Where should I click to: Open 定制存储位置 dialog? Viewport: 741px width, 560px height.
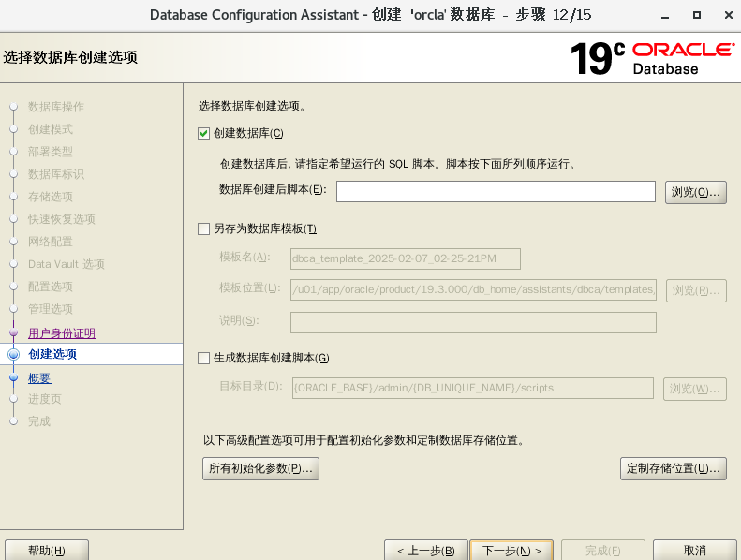673,468
